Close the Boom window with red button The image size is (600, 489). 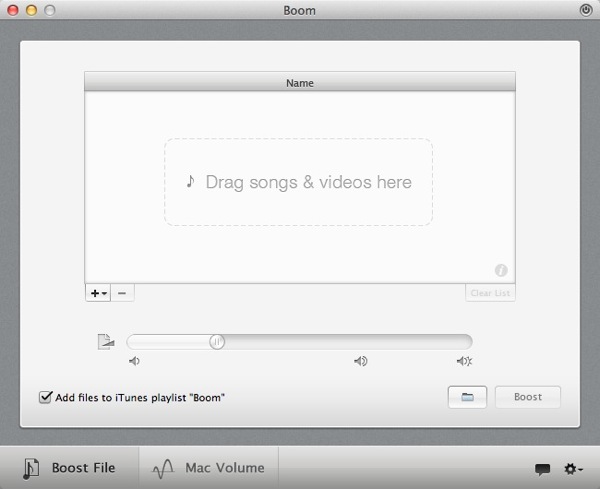pos(13,10)
